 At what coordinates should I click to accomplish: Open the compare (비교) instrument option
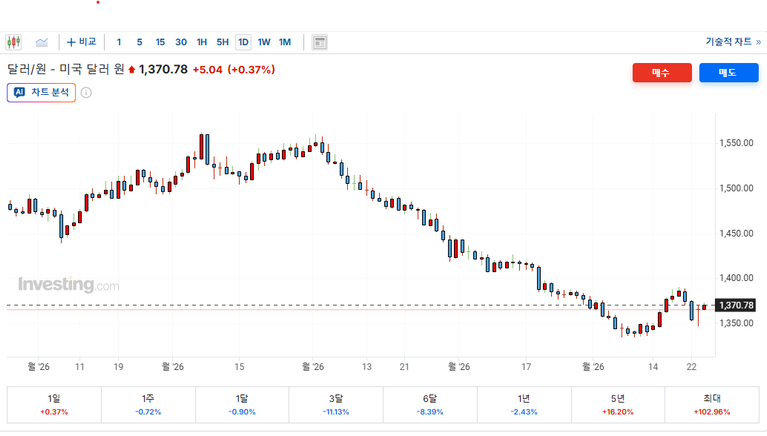pyautogui.click(x=81, y=42)
